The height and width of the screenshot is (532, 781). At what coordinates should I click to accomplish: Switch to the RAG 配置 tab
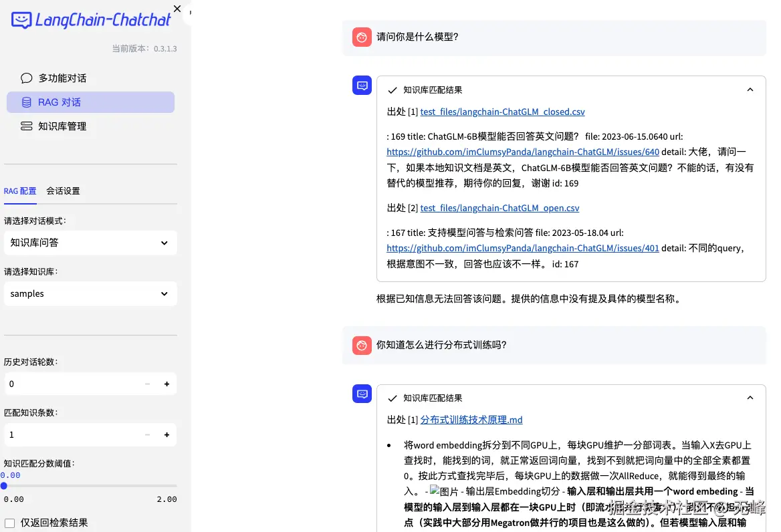pyautogui.click(x=20, y=191)
